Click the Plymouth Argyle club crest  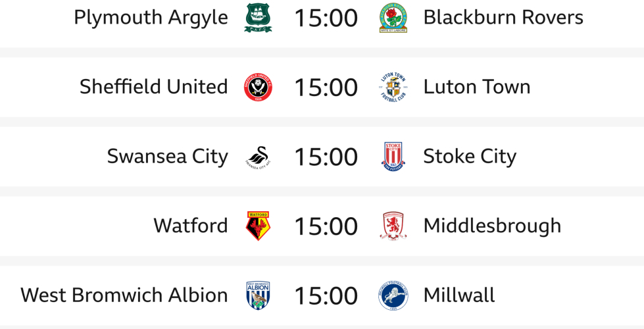pyautogui.click(x=258, y=18)
